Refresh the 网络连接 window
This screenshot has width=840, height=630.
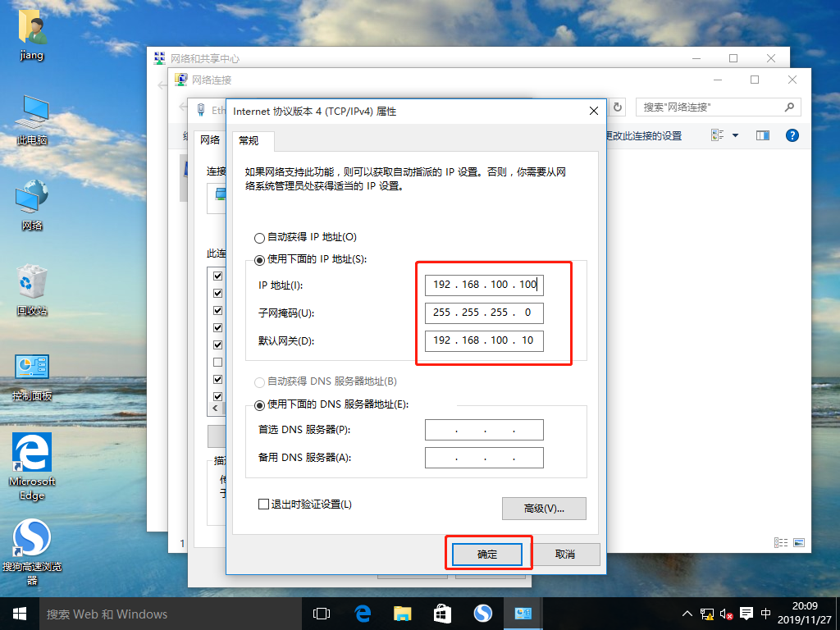point(618,107)
